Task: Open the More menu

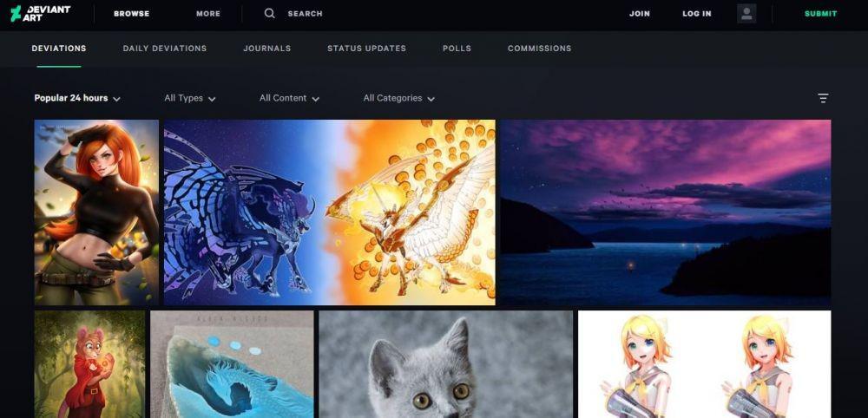Action: pos(208,14)
